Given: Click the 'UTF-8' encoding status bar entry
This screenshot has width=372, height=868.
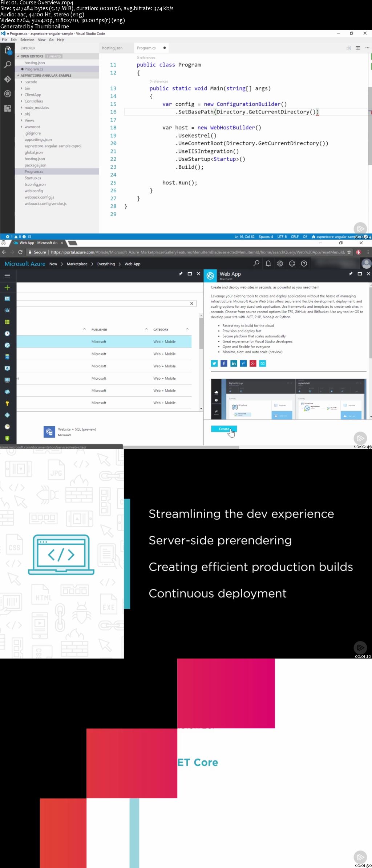Looking at the screenshot, I should (x=282, y=237).
